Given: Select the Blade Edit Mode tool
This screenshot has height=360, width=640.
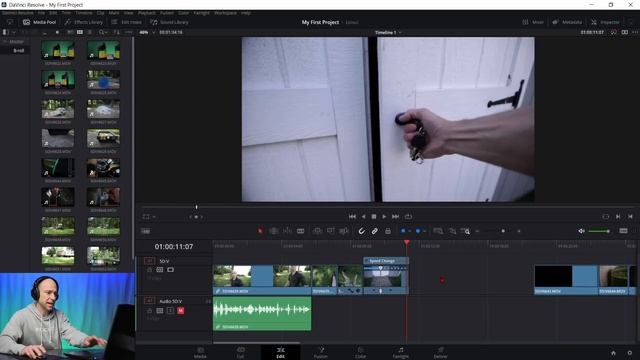Looking at the screenshot, I should tap(301, 231).
